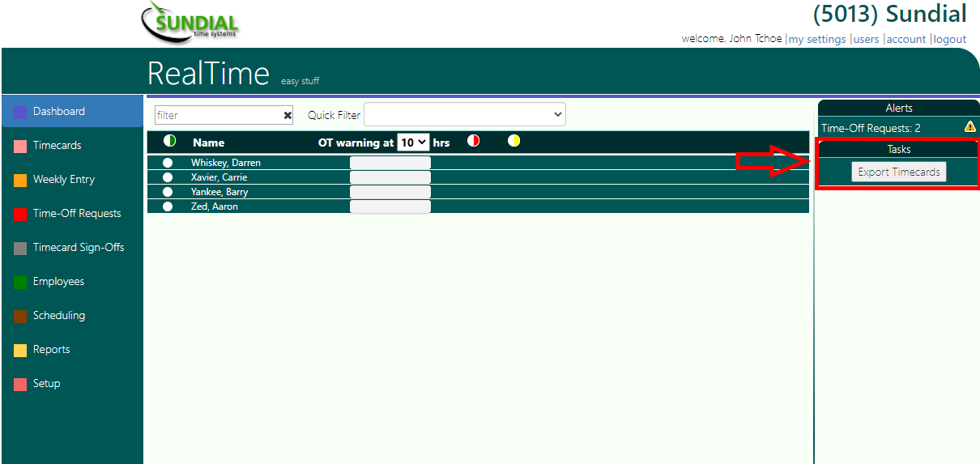
Task: Click the yellow warning triangle alert icon
Action: click(969, 127)
